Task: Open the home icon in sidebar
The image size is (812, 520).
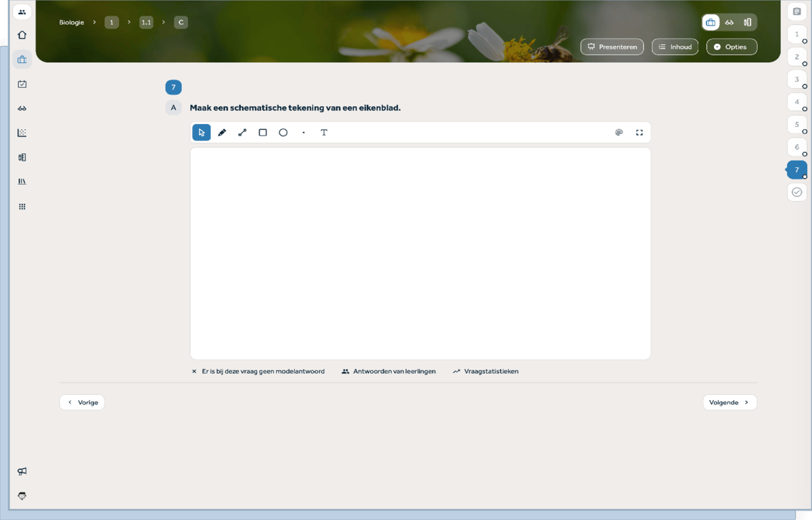Action: point(22,35)
